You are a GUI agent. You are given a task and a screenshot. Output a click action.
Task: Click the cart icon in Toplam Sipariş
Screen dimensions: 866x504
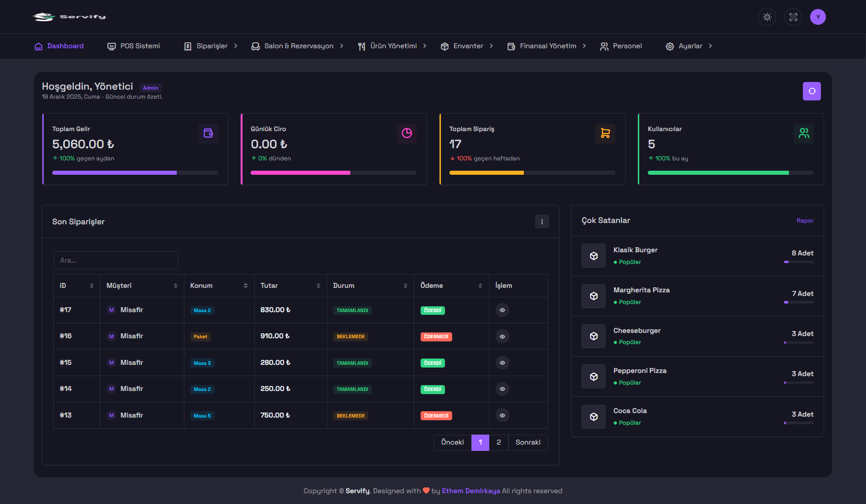[605, 133]
